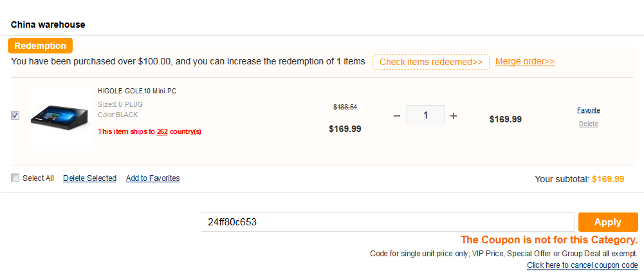This screenshot has height=273, width=644.
Task: Click the orange Redemption badge
Action: [40, 46]
